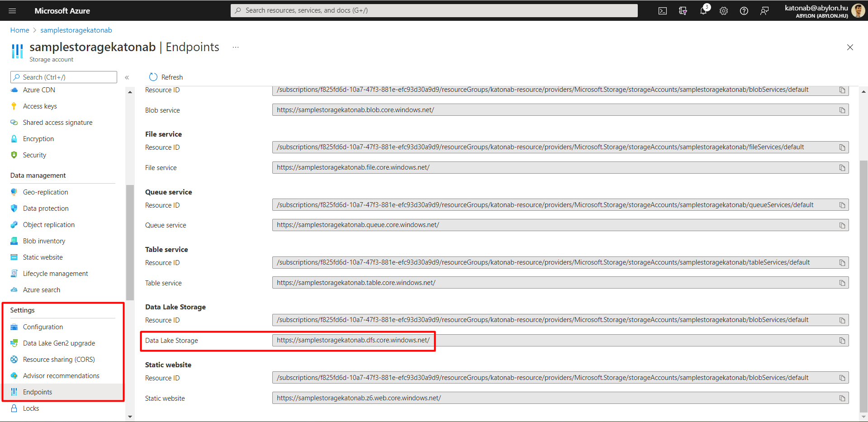Image resolution: width=868 pixels, height=422 pixels.
Task: Copy the Static website Resource ID
Action: tap(842, 378)
